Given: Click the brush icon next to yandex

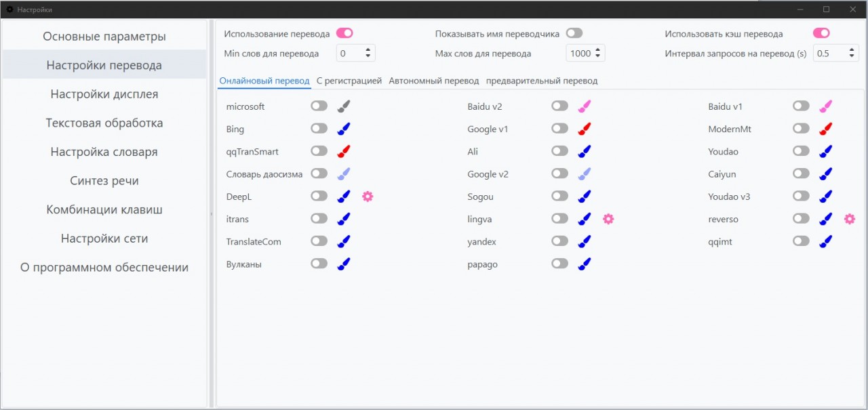Looking at the screenshot, I should tap(585, 241).
